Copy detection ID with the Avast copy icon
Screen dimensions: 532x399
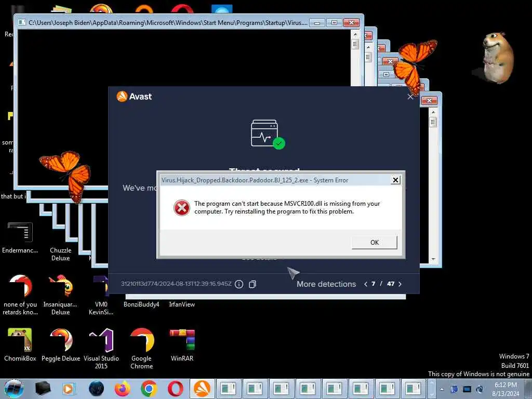click(252, 284)
